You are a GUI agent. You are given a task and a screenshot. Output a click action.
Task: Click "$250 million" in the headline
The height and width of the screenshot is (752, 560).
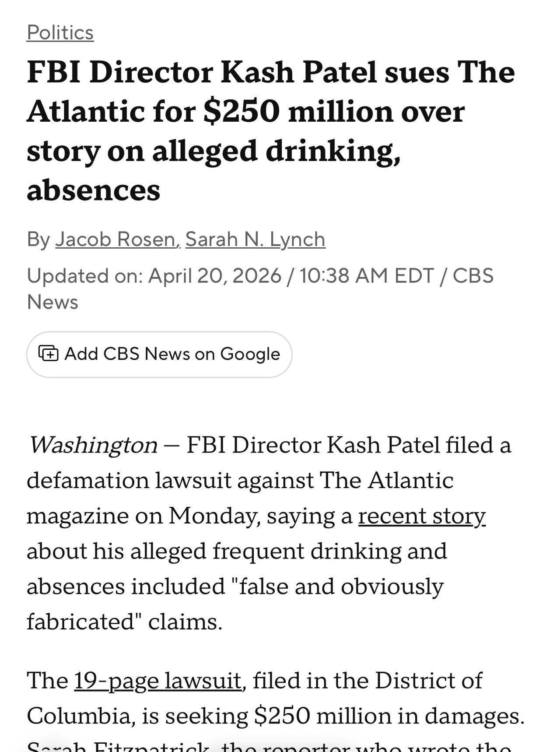pos(241,111)
